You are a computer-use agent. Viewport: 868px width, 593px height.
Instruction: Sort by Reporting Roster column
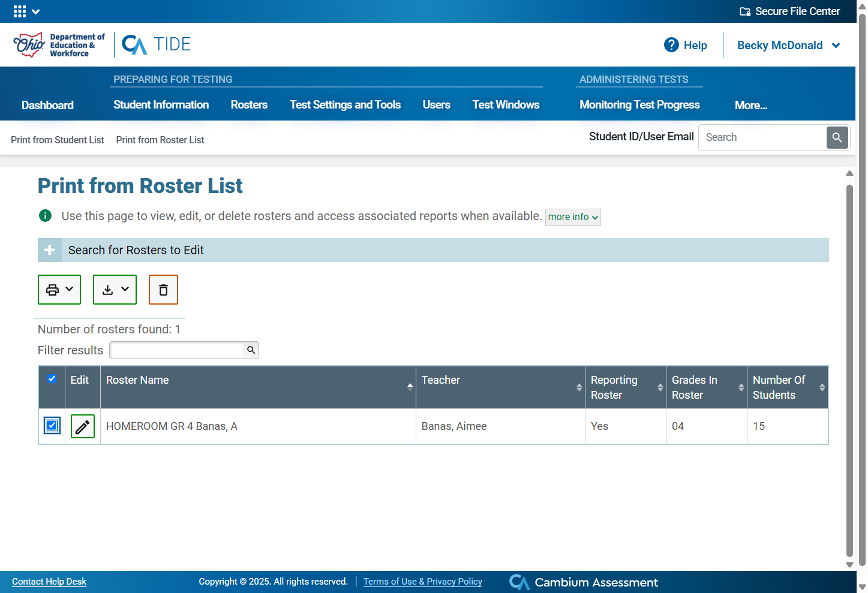pyautogui.click(x=626, y=387)
